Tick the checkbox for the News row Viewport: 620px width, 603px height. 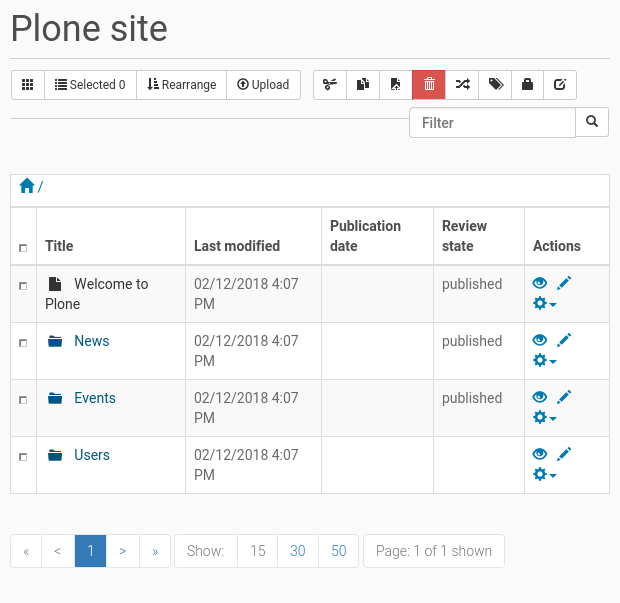(23, 343)
